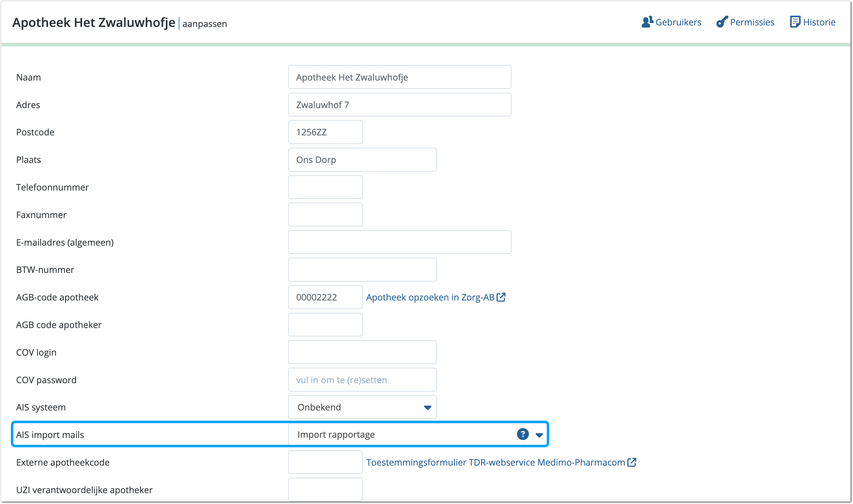
Task: Expand the AIS systeem dropdown arrow
Action: click(427, 407)
